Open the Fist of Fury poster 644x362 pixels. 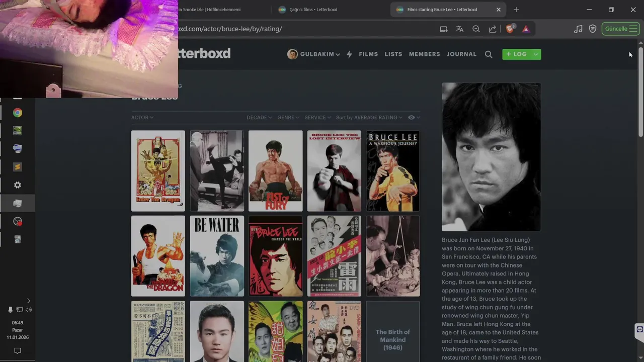tap(276, 171)
